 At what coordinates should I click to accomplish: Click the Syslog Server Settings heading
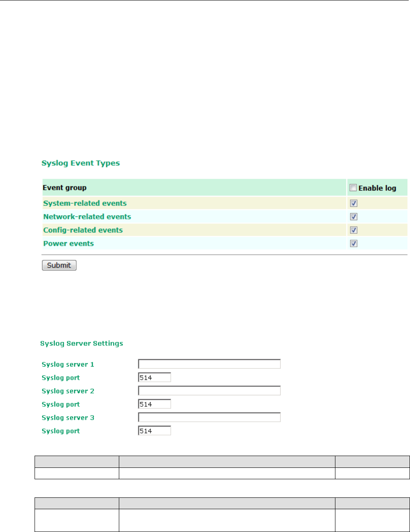click(x=82, y=343)
